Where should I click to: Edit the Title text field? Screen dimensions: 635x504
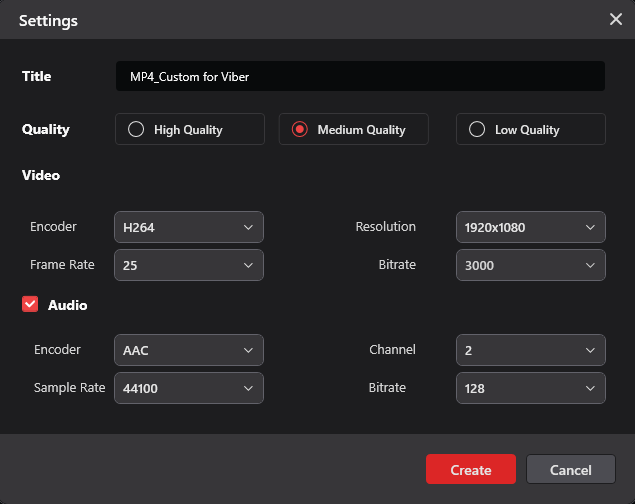360,76
